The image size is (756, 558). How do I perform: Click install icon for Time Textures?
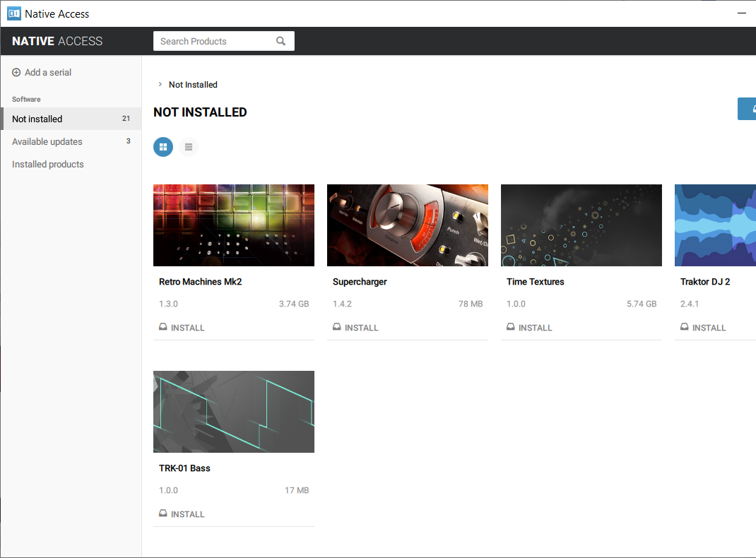point(511,327)
